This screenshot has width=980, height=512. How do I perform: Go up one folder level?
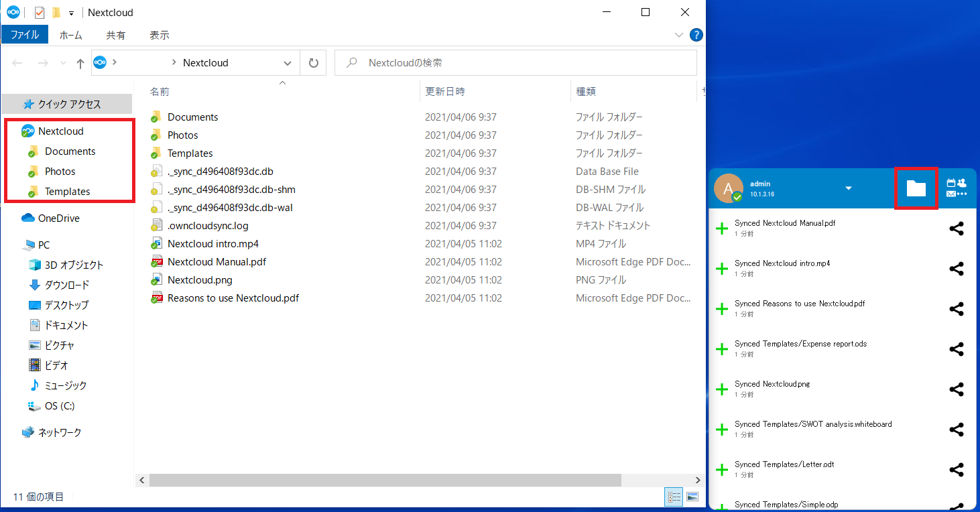point(80,63)
